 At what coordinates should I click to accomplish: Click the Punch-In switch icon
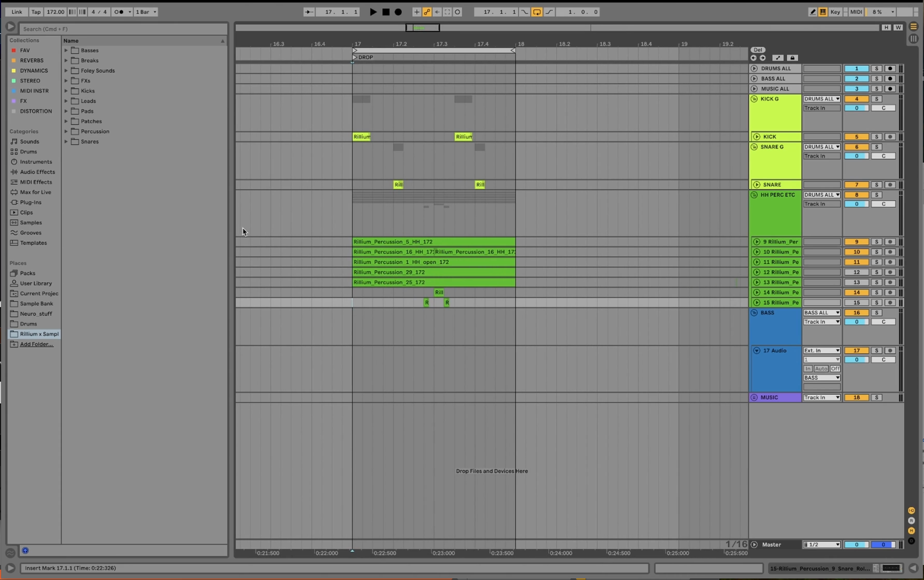[524, 12]
